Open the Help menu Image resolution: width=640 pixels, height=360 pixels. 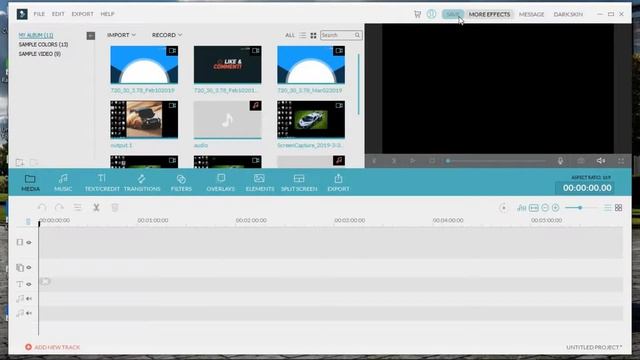tap(107, 14)
